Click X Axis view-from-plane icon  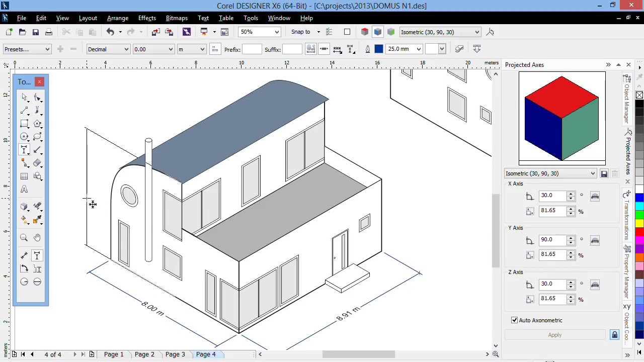pyautogui.click(x=595, y=197)
